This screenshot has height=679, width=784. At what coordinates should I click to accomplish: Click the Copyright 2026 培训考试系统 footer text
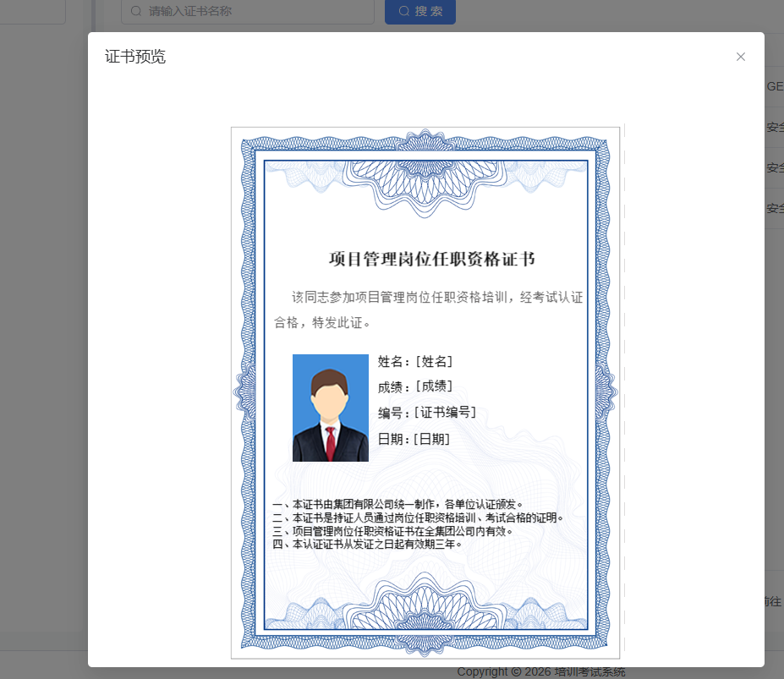click(541, 671)
